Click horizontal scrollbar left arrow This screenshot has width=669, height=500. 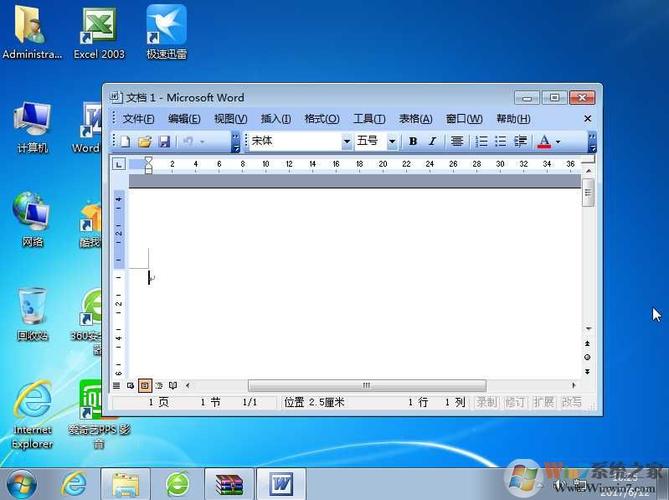(188, 386)
